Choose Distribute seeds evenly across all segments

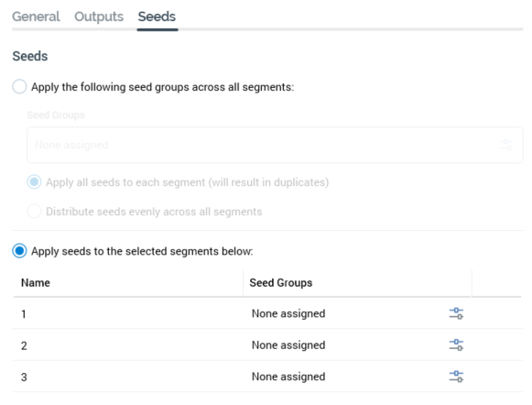pyautogui.click(x=34, y=211)
